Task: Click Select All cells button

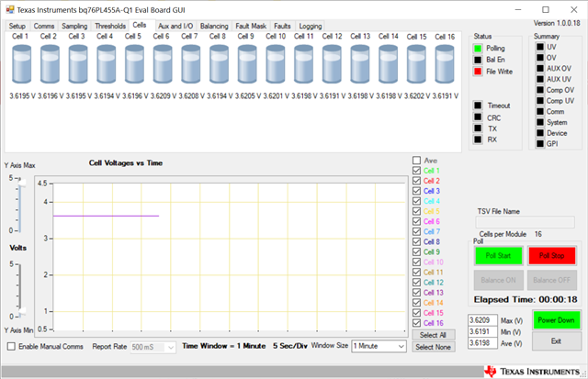Action: (x=433, y=335)
